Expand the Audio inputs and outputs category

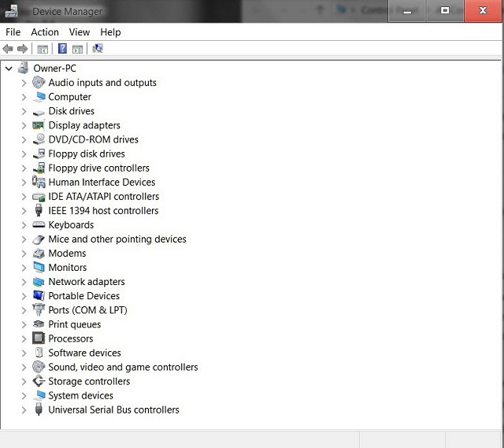click(x=24, y=83)
